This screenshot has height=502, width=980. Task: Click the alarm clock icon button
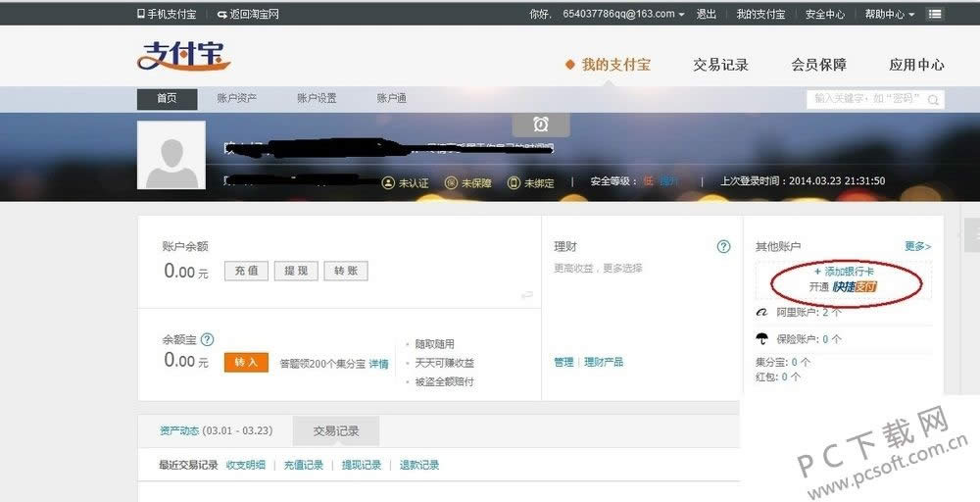(541, 125)
